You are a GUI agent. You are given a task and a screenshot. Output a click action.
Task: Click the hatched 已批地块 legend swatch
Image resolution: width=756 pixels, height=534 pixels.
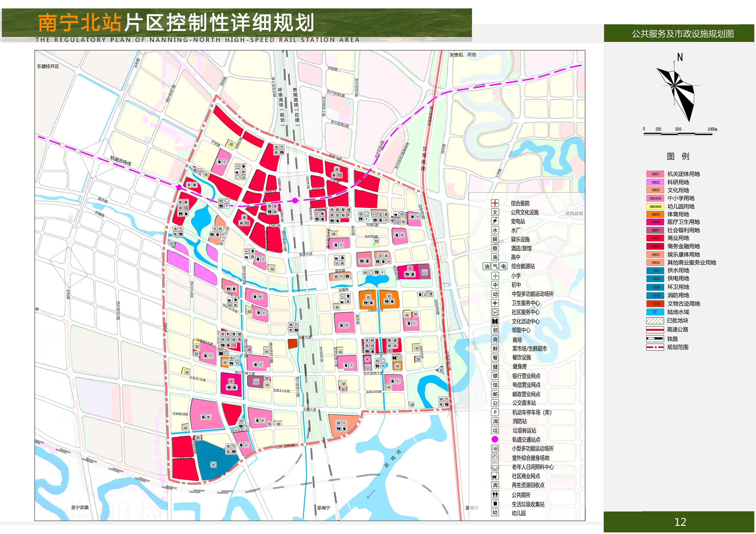click(x=655, y=320)
